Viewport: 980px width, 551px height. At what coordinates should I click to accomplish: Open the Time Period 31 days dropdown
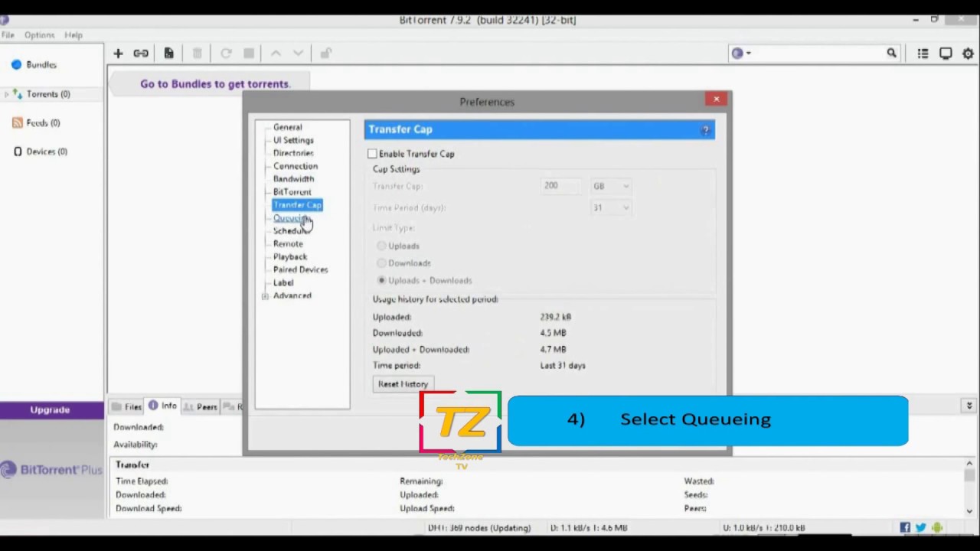click(x=610, y=207)
